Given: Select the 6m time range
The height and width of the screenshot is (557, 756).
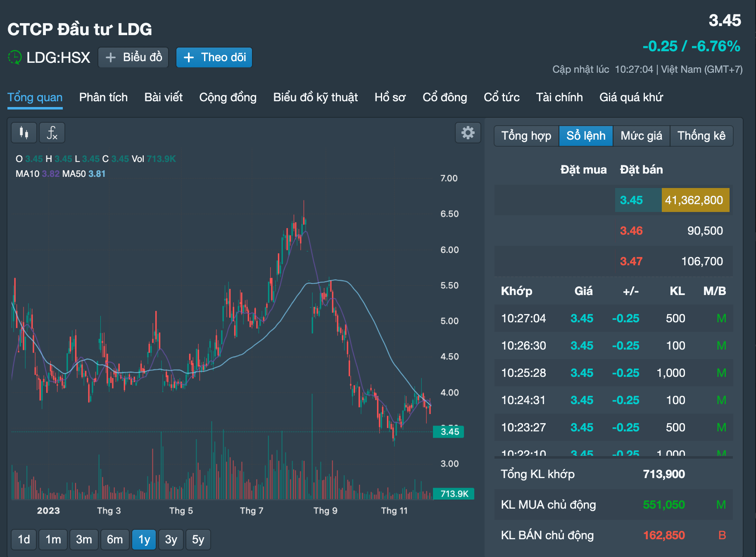Looking at the screenshot, I should pos(115,540).
